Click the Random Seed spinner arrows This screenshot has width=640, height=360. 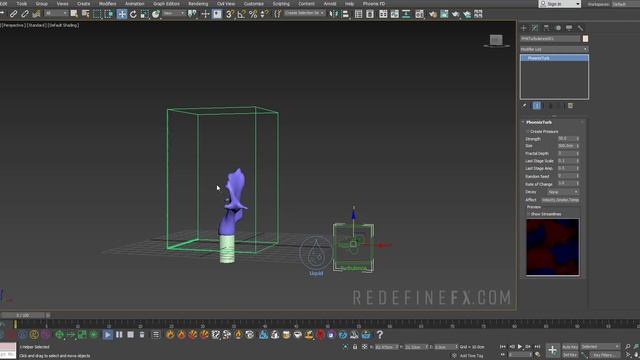tap(578, 176)
